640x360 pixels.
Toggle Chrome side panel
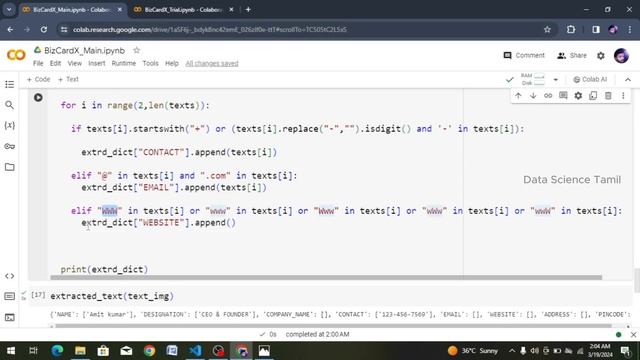[596, 29]
